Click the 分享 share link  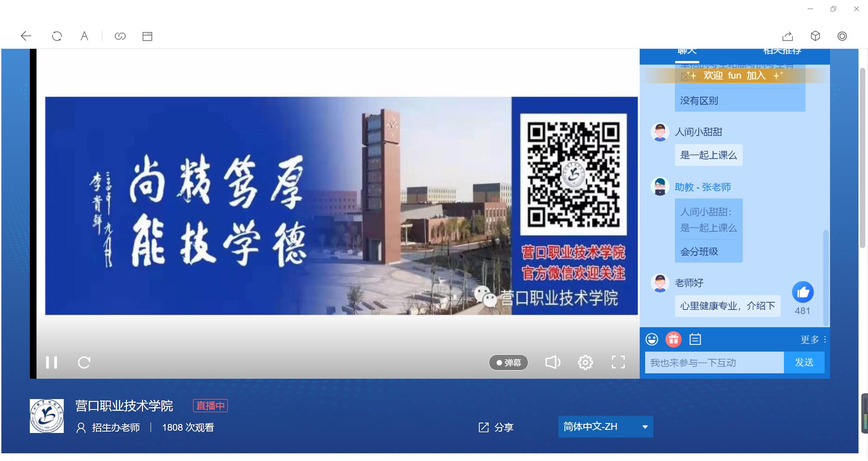pyautogui.click(x=496, y=427)
